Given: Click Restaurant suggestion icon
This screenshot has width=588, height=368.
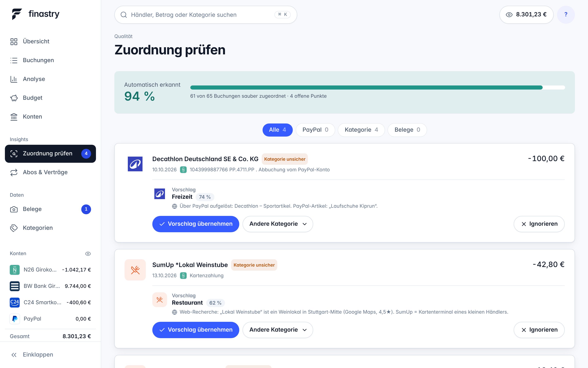Looking at the screenshot, I should tap(160, 300).
